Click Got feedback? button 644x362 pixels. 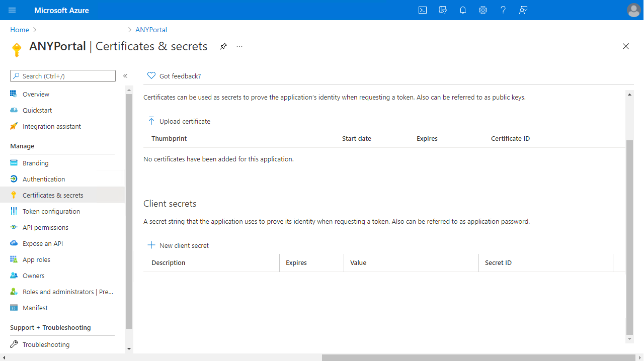pyautogui.click(x=174, y=76)
